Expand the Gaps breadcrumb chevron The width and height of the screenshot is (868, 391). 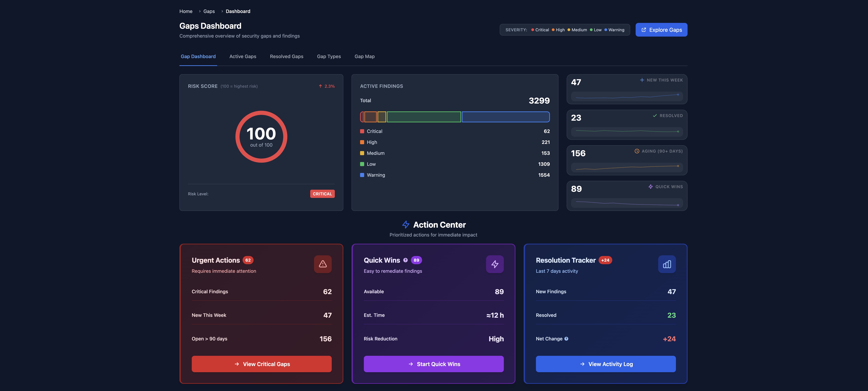click(222, 11)
